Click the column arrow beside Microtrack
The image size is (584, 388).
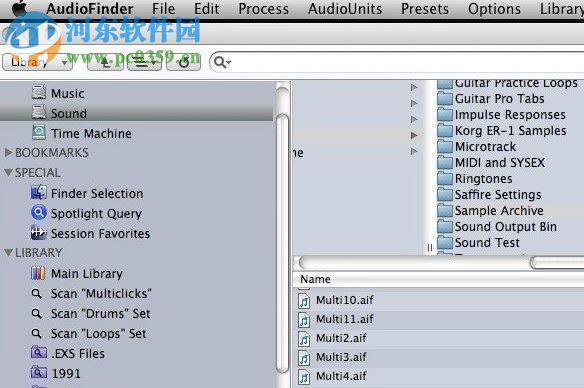tap(414, 152)
